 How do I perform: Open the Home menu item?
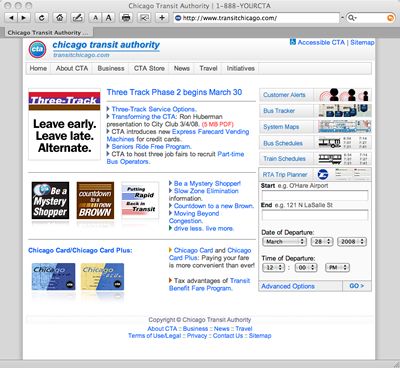[x=38, y=68]
